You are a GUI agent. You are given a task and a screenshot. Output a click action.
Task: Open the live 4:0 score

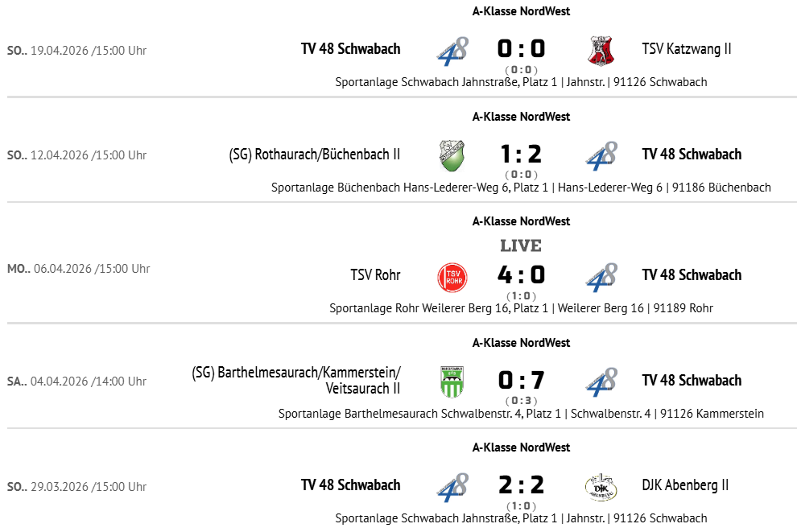click(521, 275)
